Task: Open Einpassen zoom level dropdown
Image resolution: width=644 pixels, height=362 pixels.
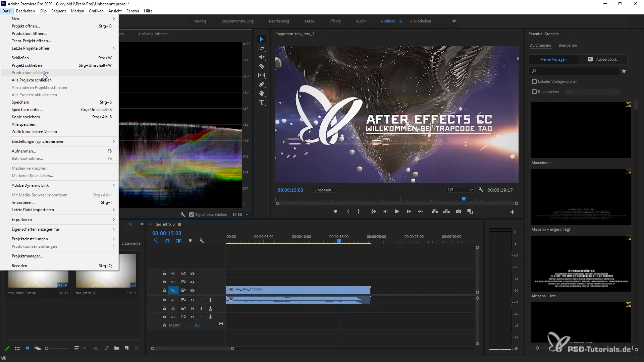Action: [327, 190]
